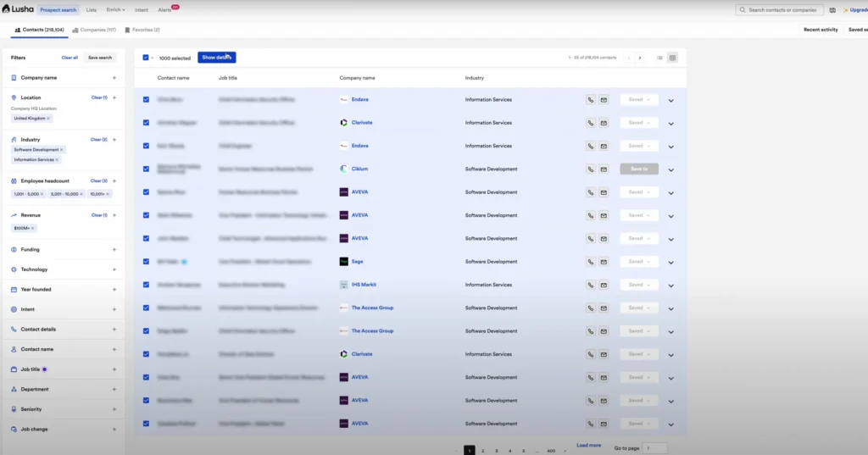
Task: Remove the $100M+ revenue chip
Action: coord(33,229)
